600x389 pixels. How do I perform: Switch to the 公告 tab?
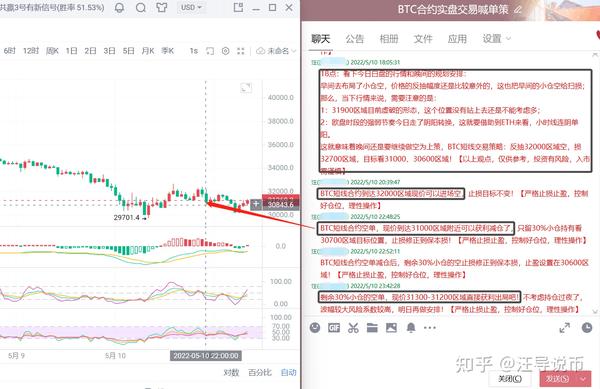click(355, 39)
